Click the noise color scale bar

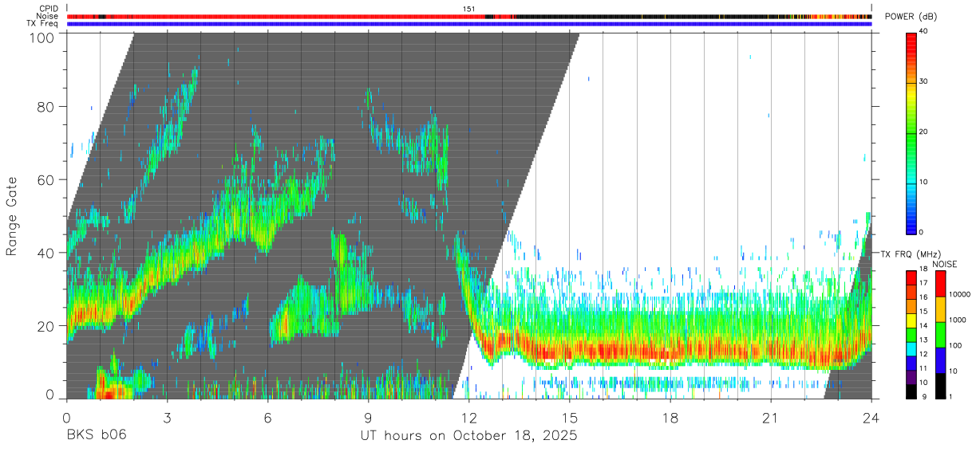click(939, 334)
